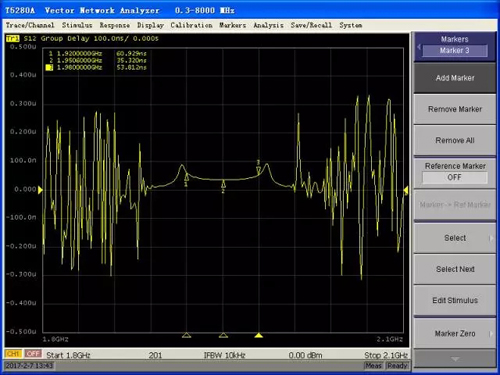Click the Edit Stimulus softkey
This screenshot has height=375, width=500.
click(455, 300)
